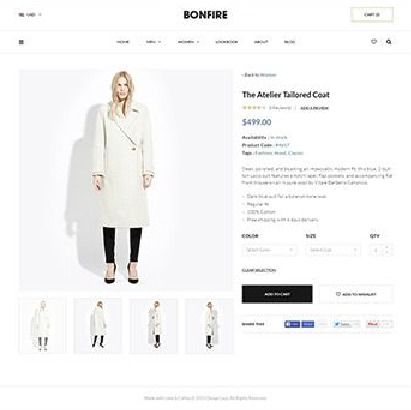
Task: Expand the Size select dropdown
Action: click(333, 250)
